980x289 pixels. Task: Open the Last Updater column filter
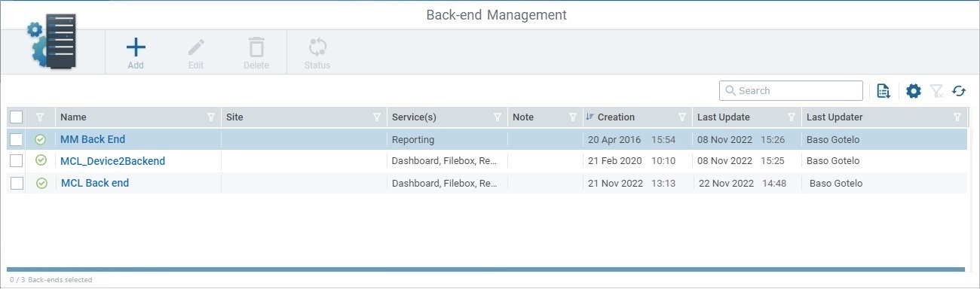pos(957,117)
